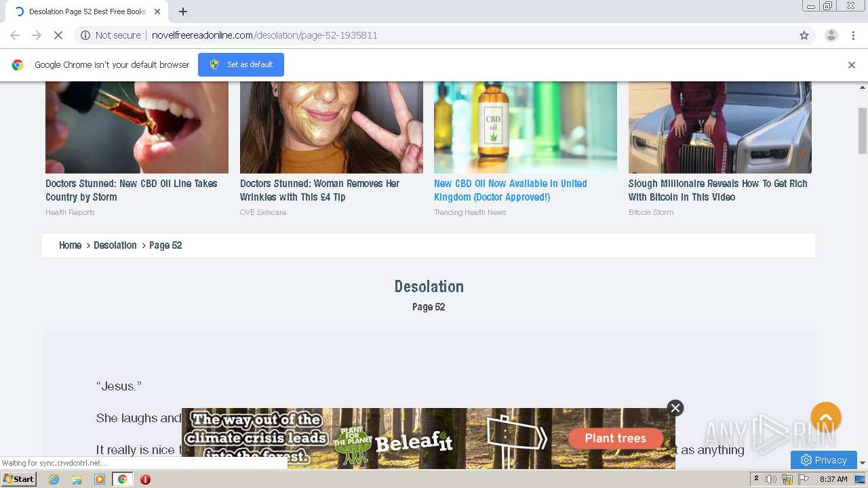868x488 pixels.
Task: Click the “Jesus.” paragraph text
Action: (x=119, y=386)
